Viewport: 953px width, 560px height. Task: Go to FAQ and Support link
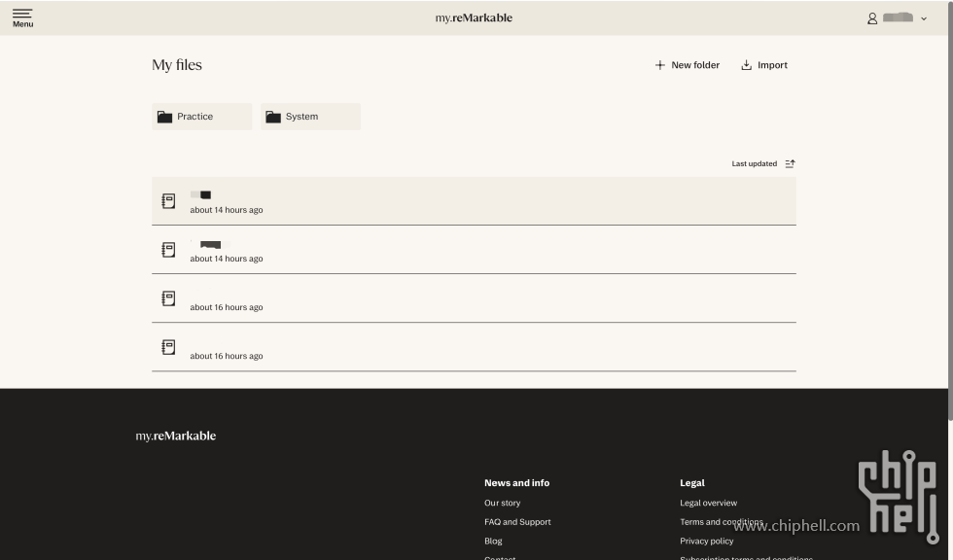[517, 522]
